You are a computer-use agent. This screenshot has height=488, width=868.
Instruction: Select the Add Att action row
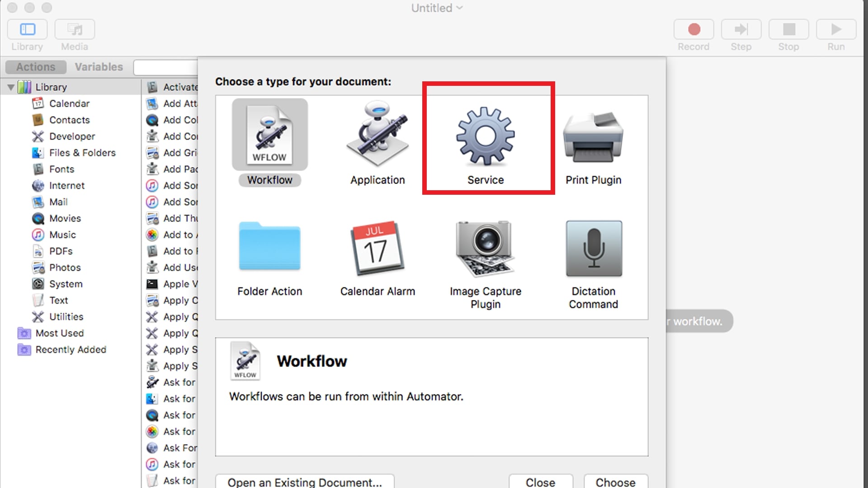[172, 103]
